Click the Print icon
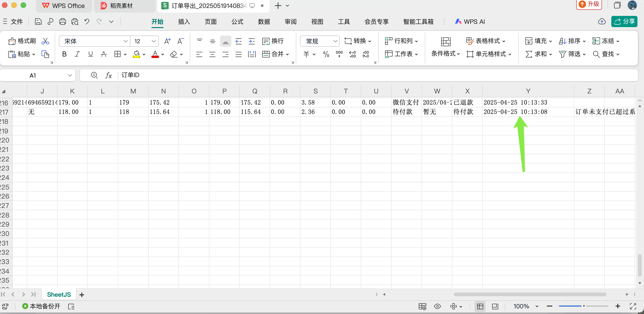 pyautogui.click(x=62, y=22)
